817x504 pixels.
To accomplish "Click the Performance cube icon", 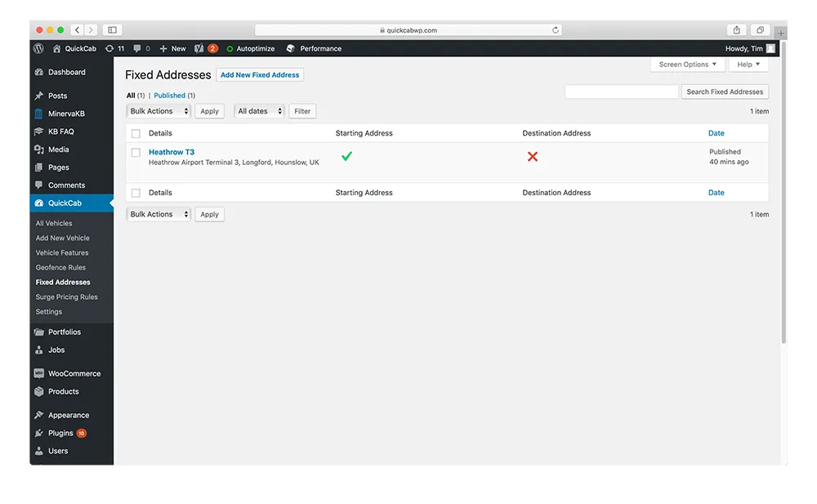I will click(x=291, y=48).
